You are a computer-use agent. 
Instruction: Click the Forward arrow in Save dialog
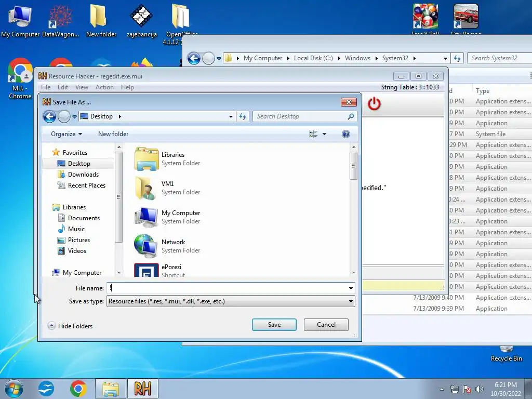coord(64,117)
